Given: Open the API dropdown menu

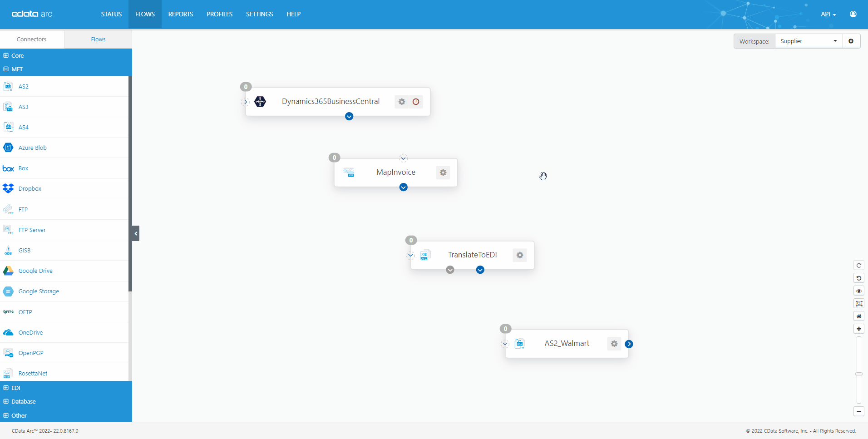Looking at the screenshot, I should 828,14.
